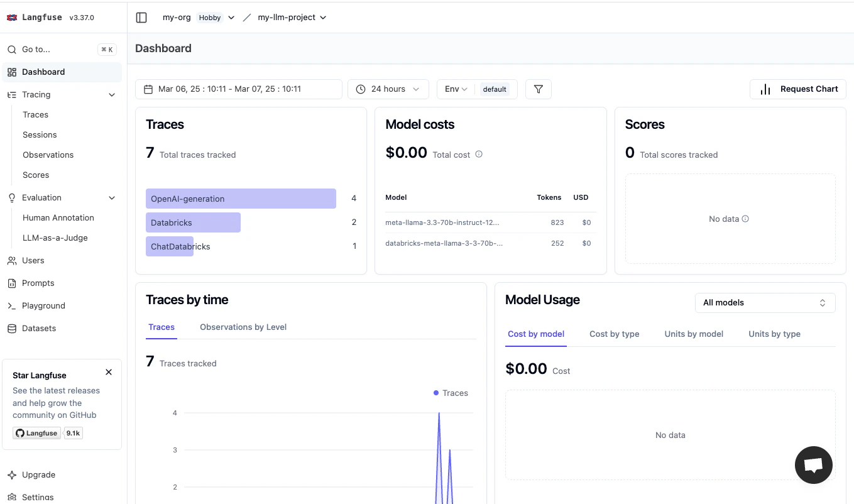The image size is (854, 504).
Task: Dismiss the Star Langfuse card
Action: [x=109, y=373]
